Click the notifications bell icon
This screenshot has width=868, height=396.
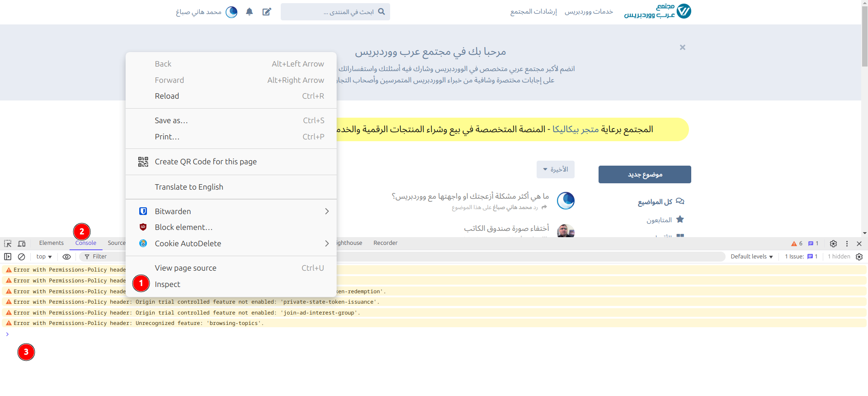point(249,12)
